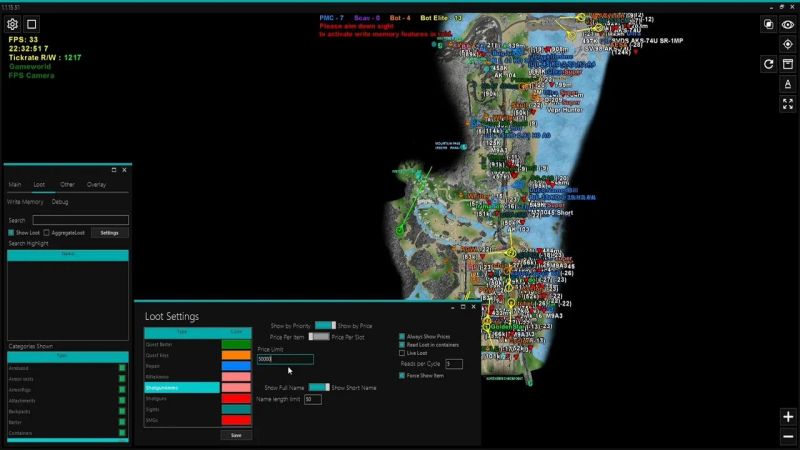The width and height of the screenshot is (800, 450).
Task: Click the circular refresh arrow icon
Action: pos(768,64)
